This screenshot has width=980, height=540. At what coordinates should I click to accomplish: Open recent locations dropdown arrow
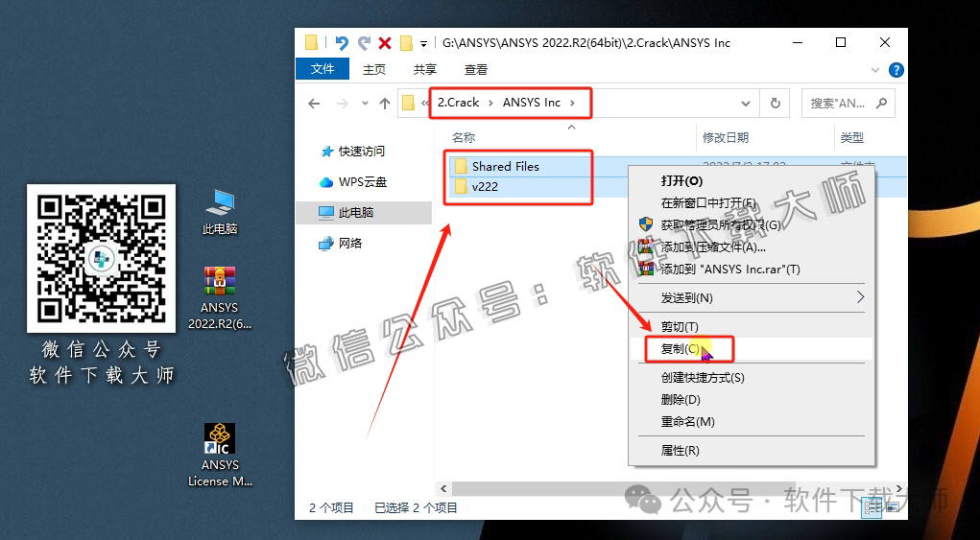[x=367, y=104]
